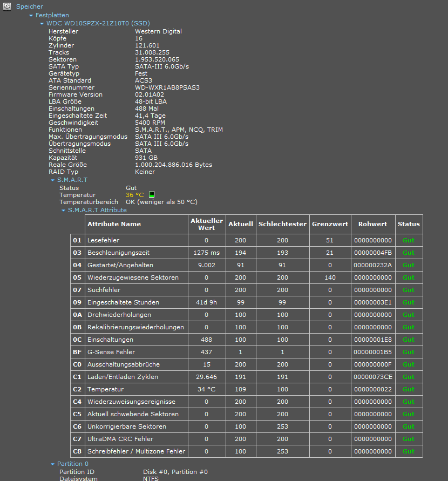Screen dimensions: 448x481
Task: Click the Temperaturbereich OK value
Action: 161,202
